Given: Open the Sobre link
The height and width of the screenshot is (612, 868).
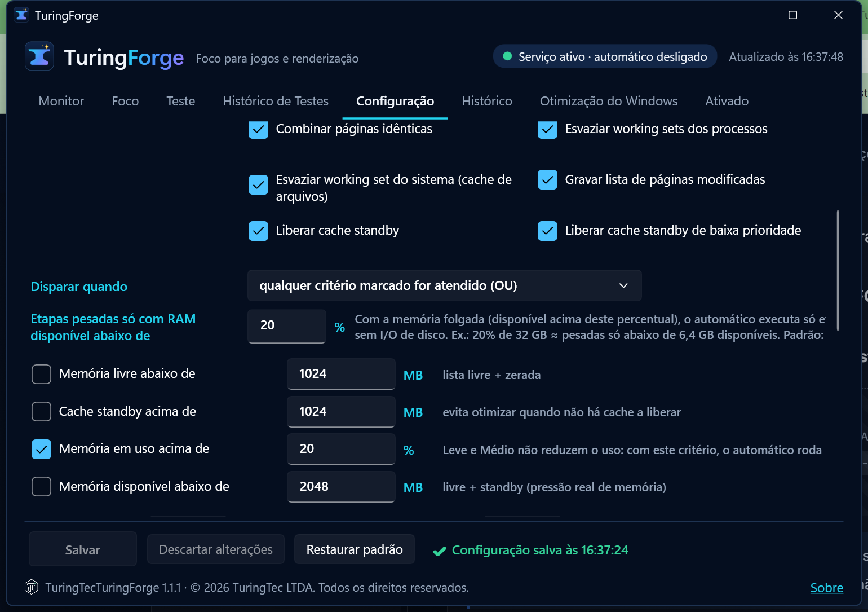Looking at the screenshot, I should pos(827,588).
